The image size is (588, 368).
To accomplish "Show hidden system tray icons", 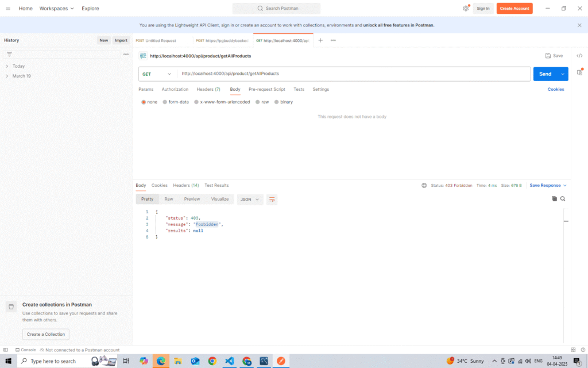I will pos(494,361).
